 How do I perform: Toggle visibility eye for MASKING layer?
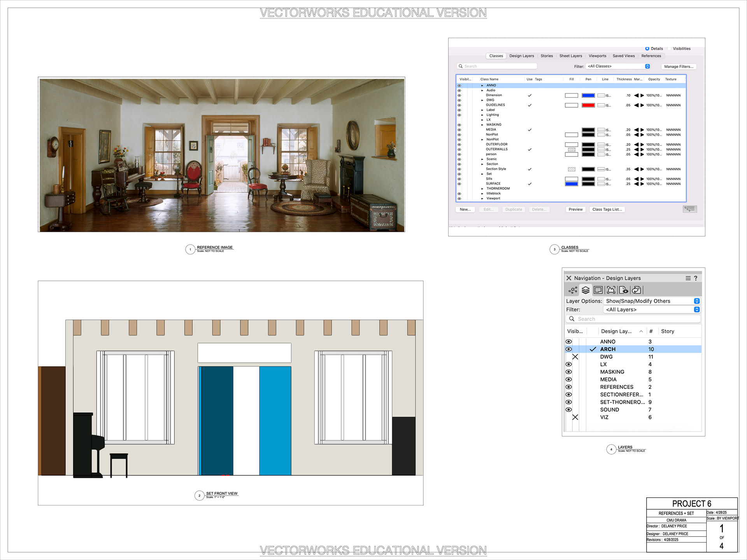(x=568, y=372)
